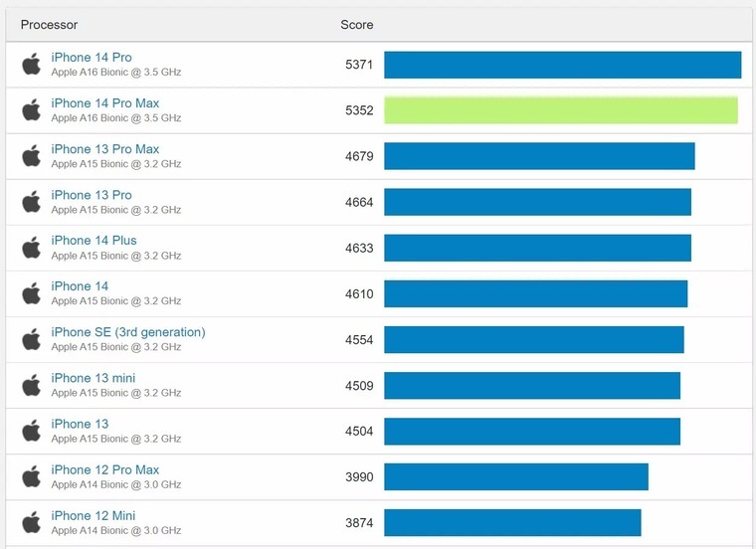
Task: Click the Apple logo beside iPhone 13 mini
Action: pyautogui.click(x=32, y=385)
